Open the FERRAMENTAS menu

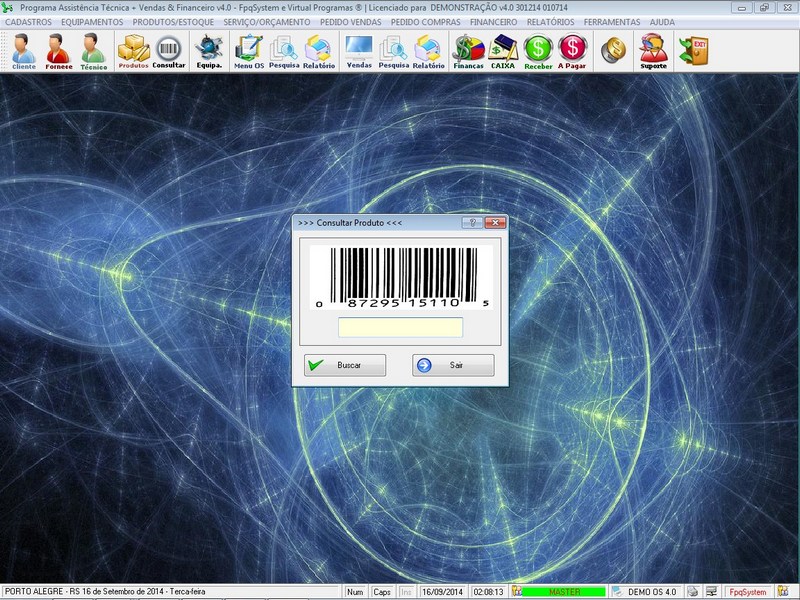pos(612,22)
